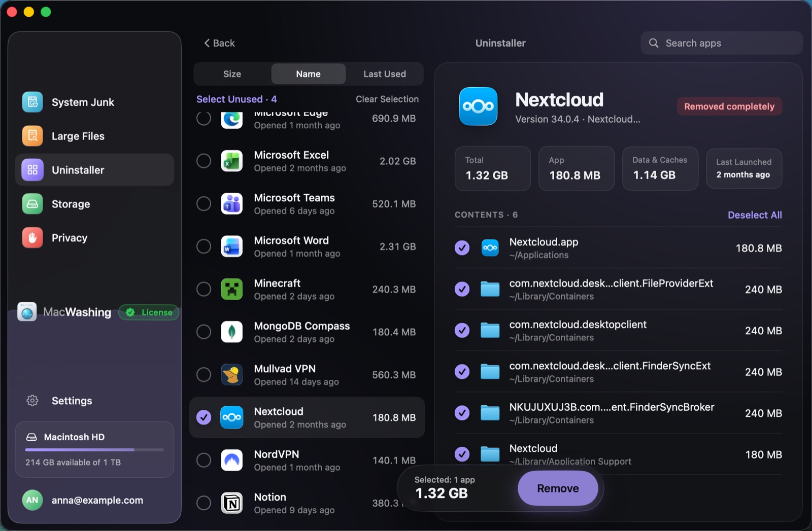The height and width of the screenshot is (531, 812).
Task: Select the Mullvad VPN checkbox
Action: [204, 375]
